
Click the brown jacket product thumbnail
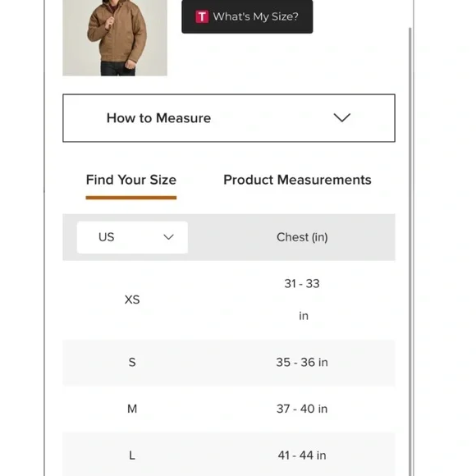pos(115,38)
